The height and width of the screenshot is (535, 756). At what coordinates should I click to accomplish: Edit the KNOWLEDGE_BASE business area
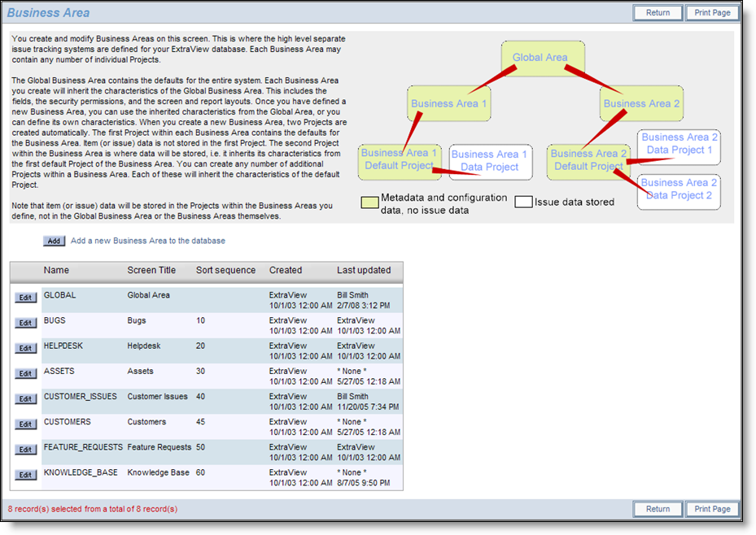[25, 475]
